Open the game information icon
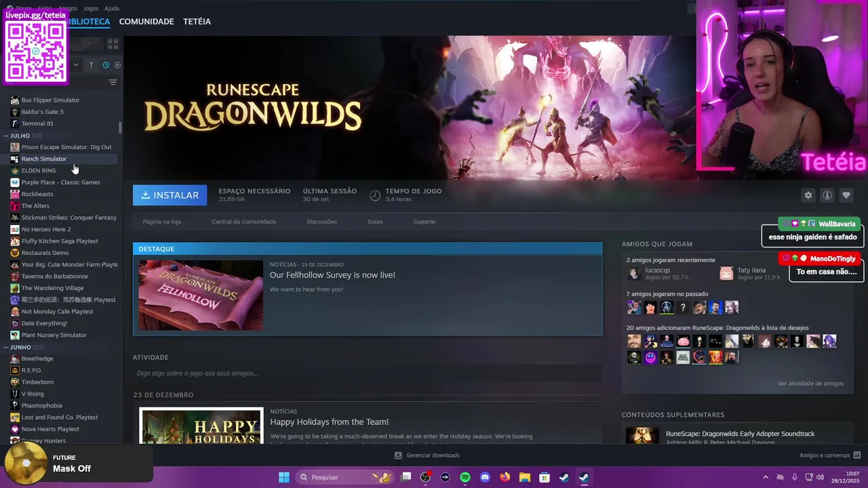Viewport: 868px width, 488px height. coord(827,195)
